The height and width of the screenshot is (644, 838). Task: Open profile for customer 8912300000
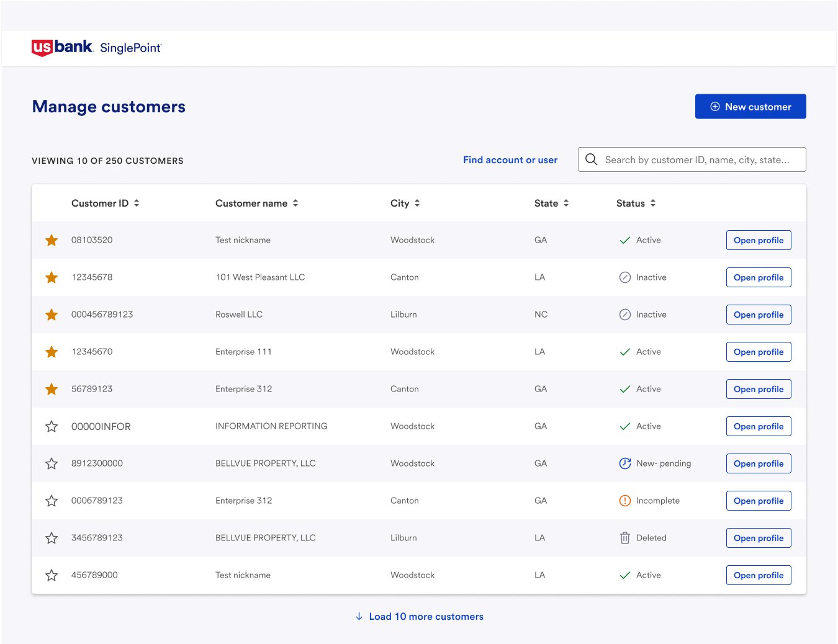coord(759,463)
